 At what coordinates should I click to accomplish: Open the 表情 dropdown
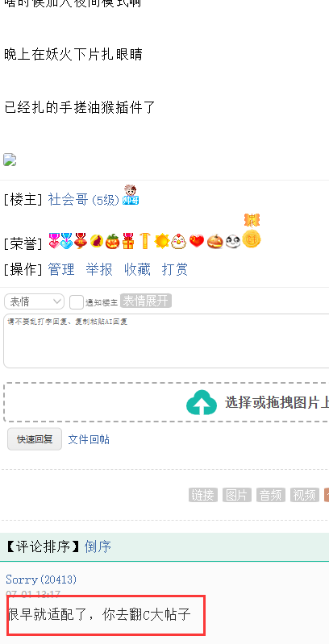click(x=34, y=301)
